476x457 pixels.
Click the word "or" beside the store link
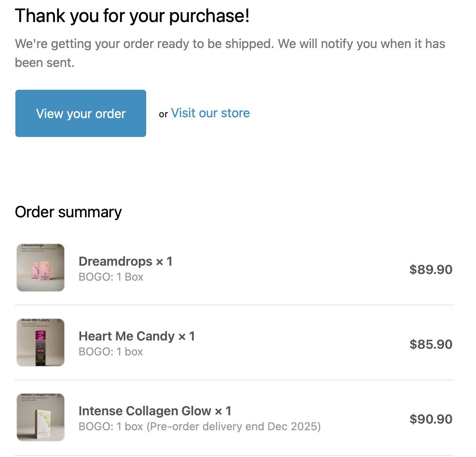point(163,114)
